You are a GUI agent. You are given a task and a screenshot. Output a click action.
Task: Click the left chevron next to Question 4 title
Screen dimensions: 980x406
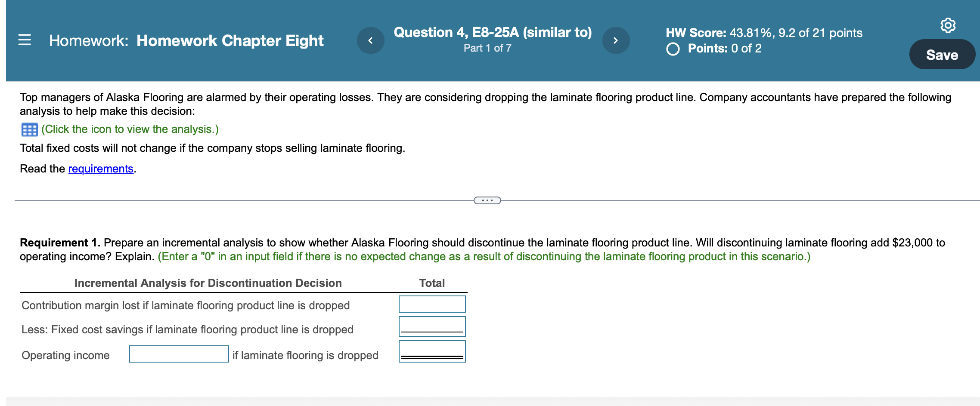[x=370, y=40]
